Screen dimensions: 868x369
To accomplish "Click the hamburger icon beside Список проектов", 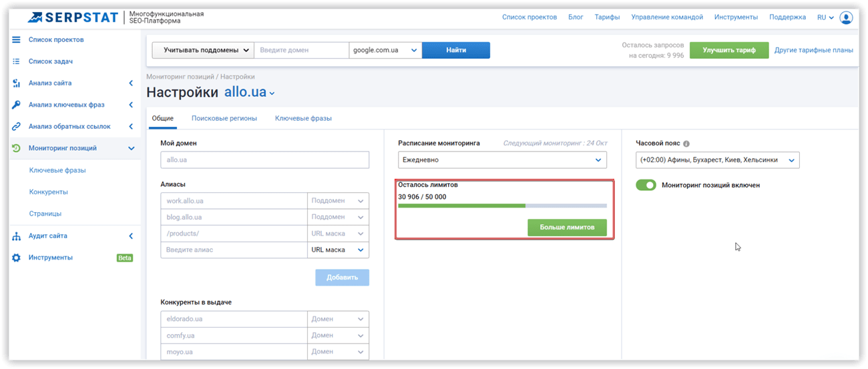I will pos(17,39).
